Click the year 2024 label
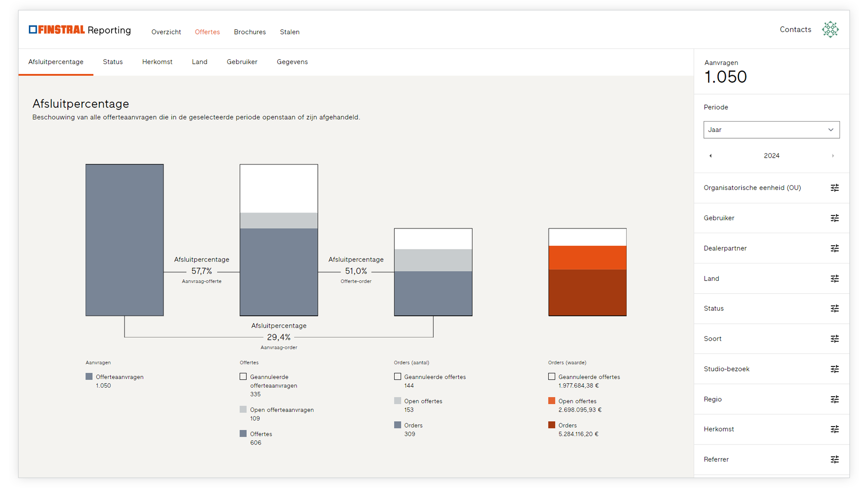This screenshot has height=488, width=868. click(771, 156)
